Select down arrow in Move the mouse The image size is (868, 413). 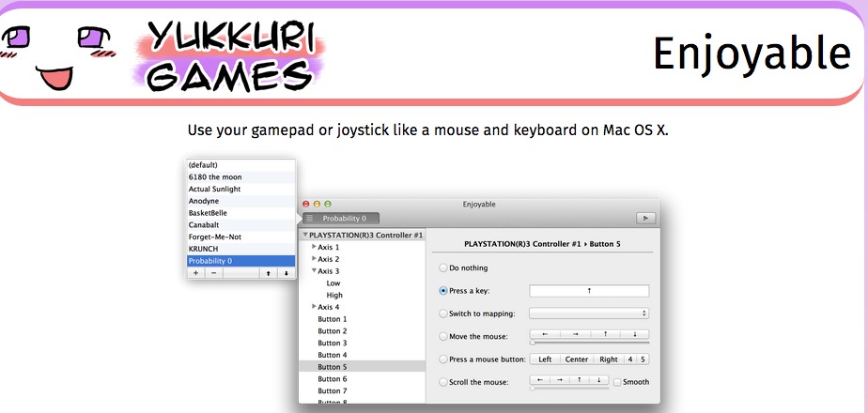(x=634, y=334)
